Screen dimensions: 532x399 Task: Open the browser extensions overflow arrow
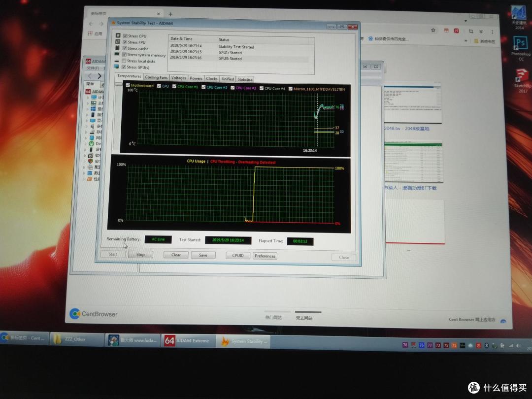(x=481, y=32)
